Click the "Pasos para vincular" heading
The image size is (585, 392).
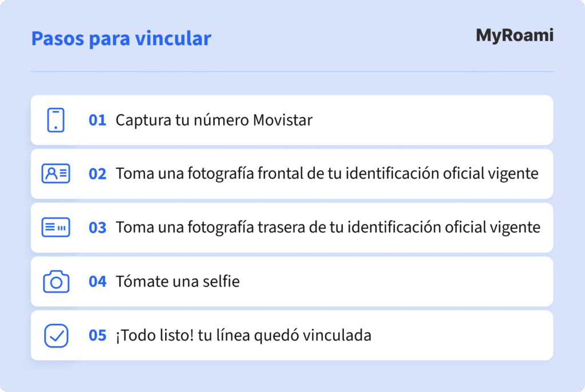point(121,38)
